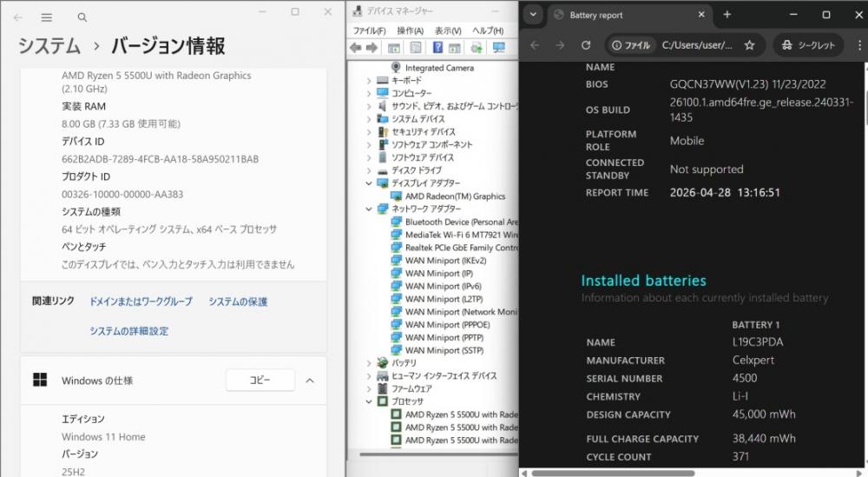Screen dimensions: 868x477
Task: Click the Device Manager back toolbar arrow
Action: point(355,48)
